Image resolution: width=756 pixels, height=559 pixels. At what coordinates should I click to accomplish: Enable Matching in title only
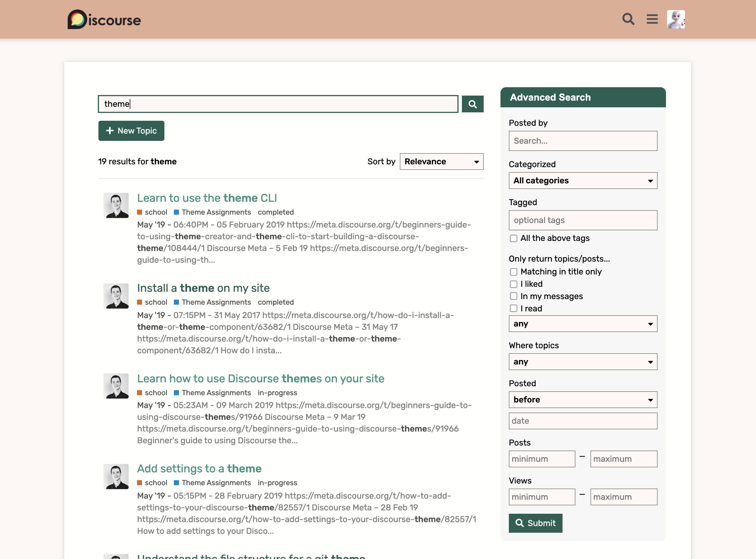(513, 272)
